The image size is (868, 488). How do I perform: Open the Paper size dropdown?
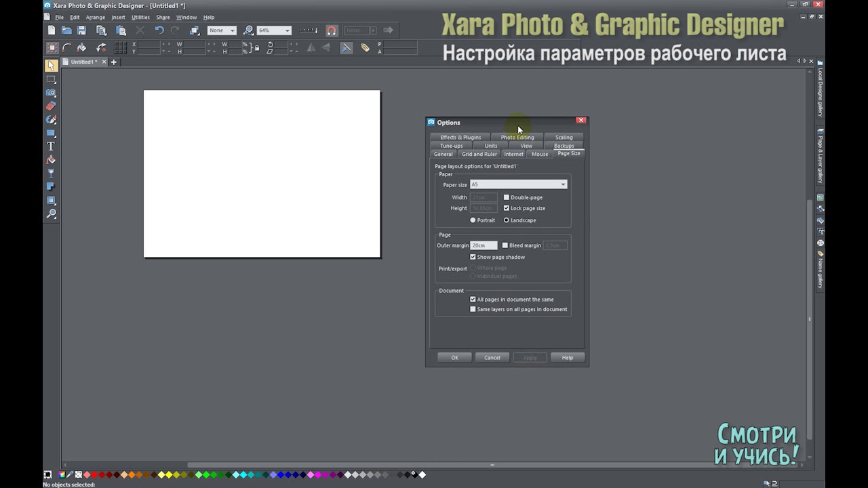click(519, 184)
